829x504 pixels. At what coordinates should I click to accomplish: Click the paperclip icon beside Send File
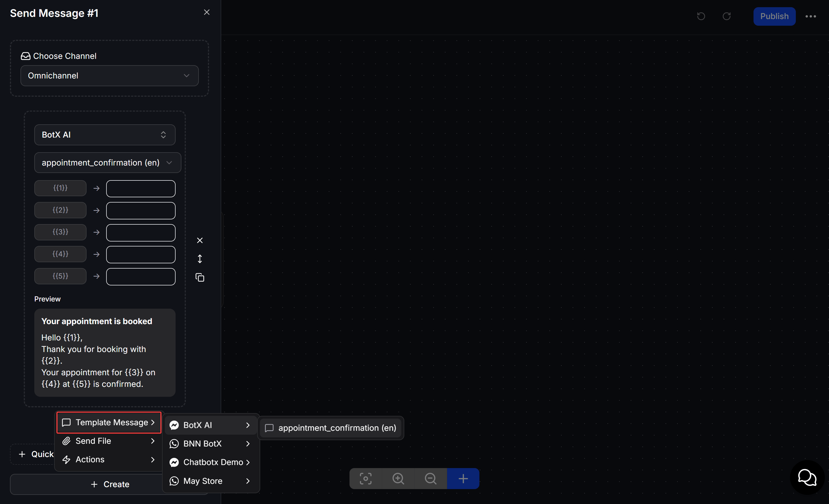(66, 441)
